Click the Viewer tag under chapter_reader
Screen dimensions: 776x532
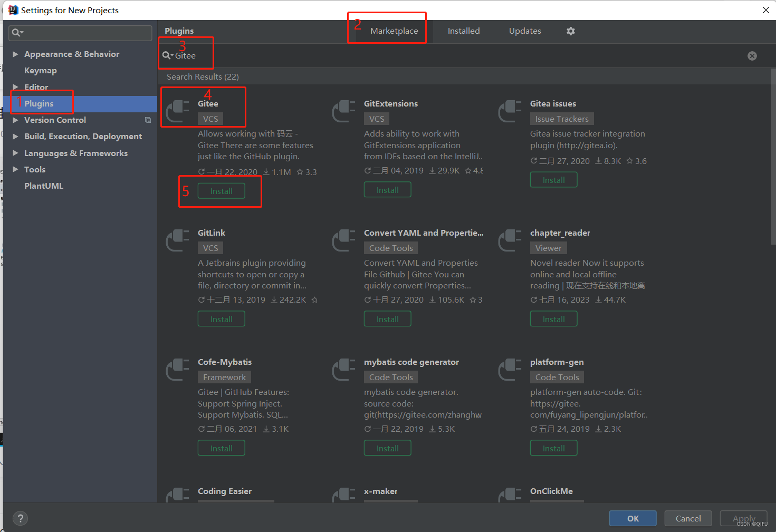549,248
